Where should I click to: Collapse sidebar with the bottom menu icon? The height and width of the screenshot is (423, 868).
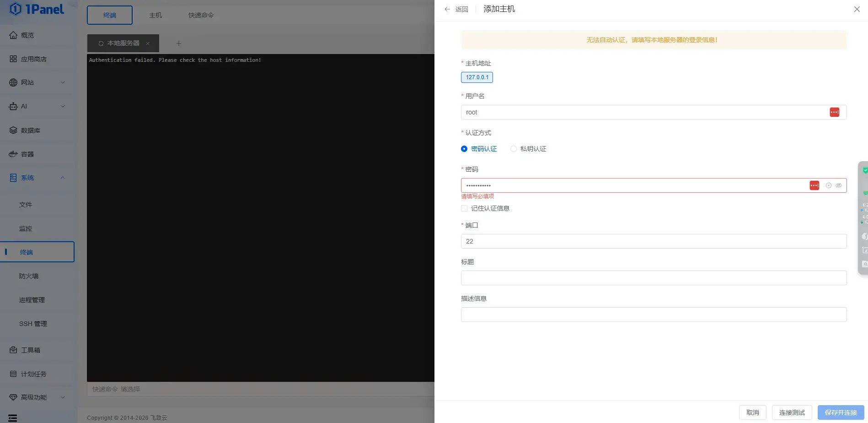coord(13,418)
